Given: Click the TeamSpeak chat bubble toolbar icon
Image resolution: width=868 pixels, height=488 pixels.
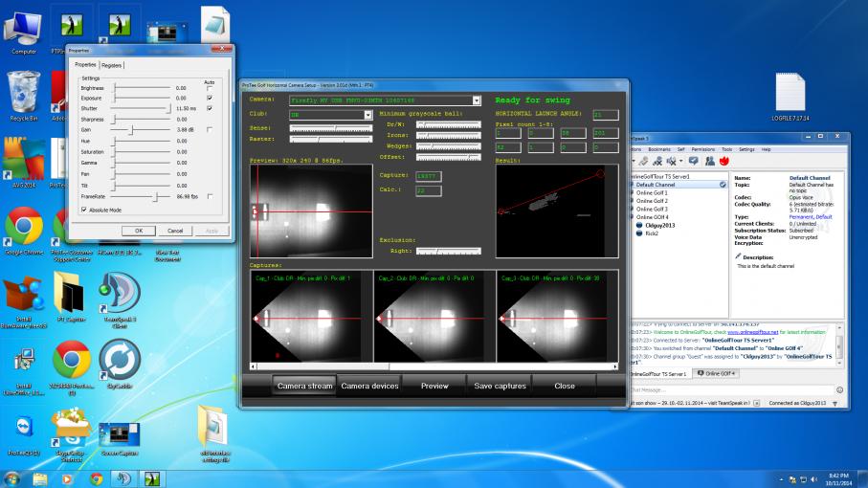Looking at the screenshot, I should (x=693, y=161).
